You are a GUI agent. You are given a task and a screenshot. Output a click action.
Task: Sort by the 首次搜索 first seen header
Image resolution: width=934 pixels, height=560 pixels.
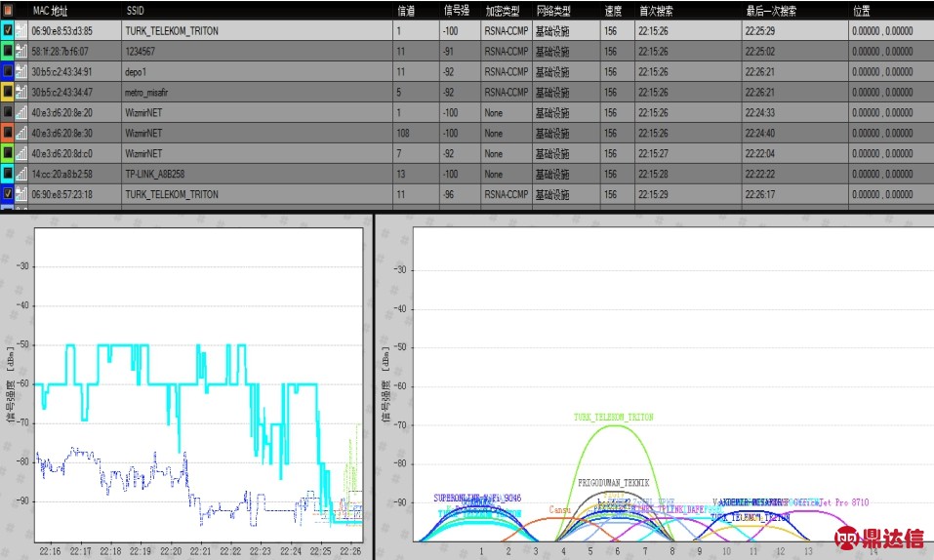pos(656,11)
